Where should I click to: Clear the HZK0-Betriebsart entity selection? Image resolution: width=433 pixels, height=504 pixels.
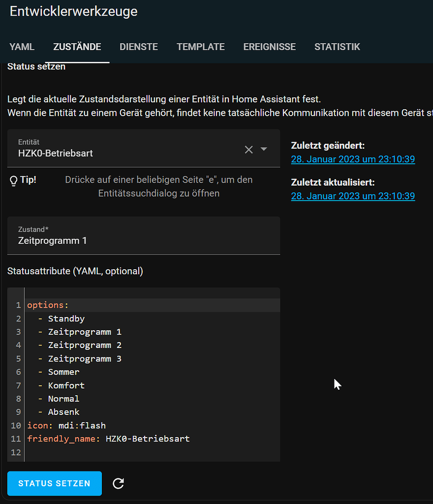tap(249, 149)
